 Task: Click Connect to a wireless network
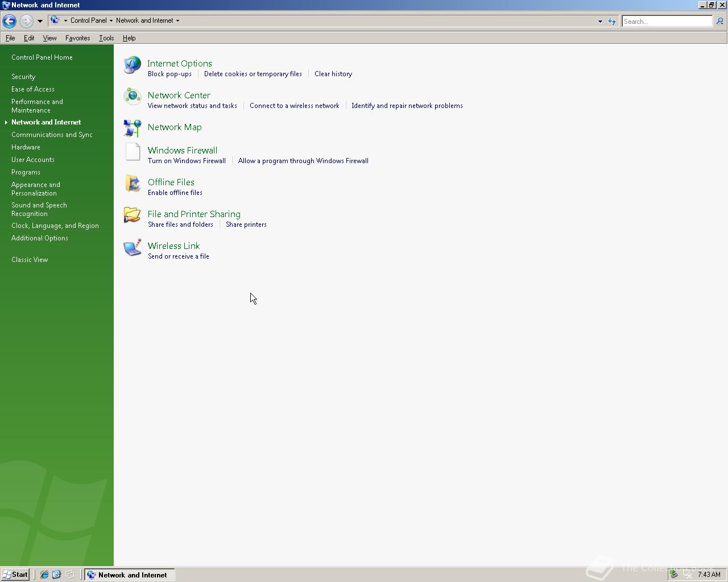click(x=294, y=106)
